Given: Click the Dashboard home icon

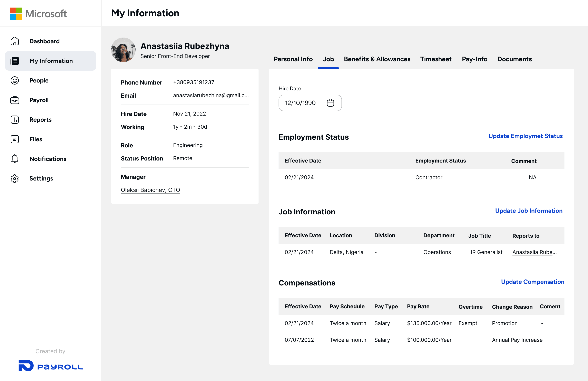Looking at the screenshot, I should click(x=14, y=41).
